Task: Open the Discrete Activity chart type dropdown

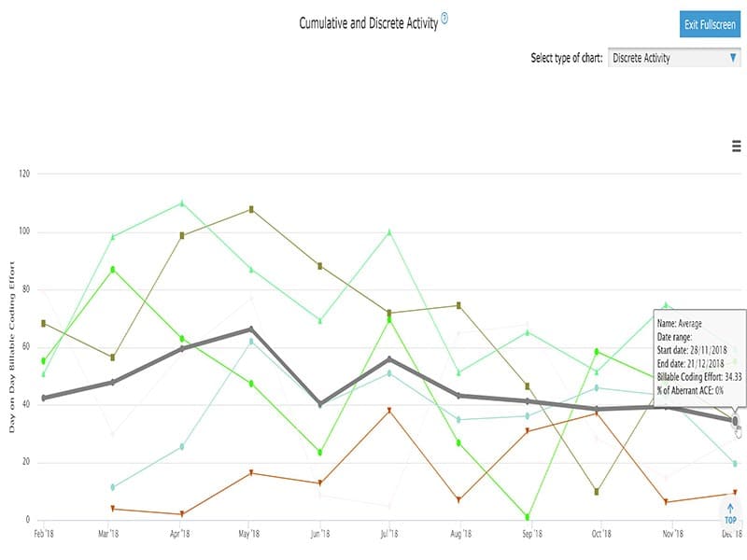Action: click(674, 58)
